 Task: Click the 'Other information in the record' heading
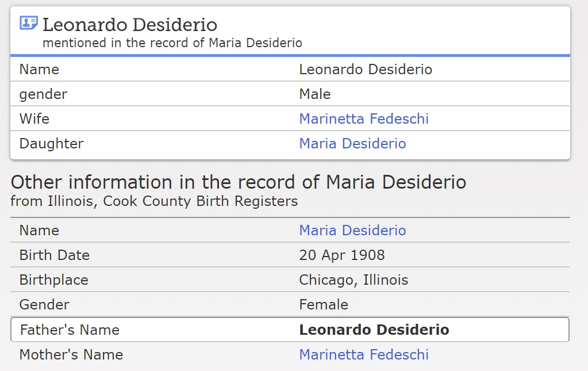pos(239,182)
